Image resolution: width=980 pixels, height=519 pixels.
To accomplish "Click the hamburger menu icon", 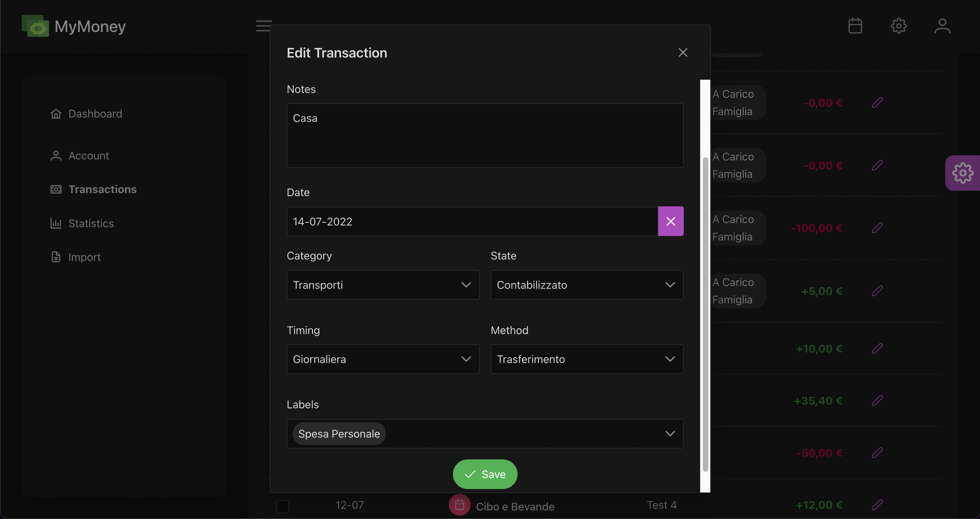I will coord(263,26).
